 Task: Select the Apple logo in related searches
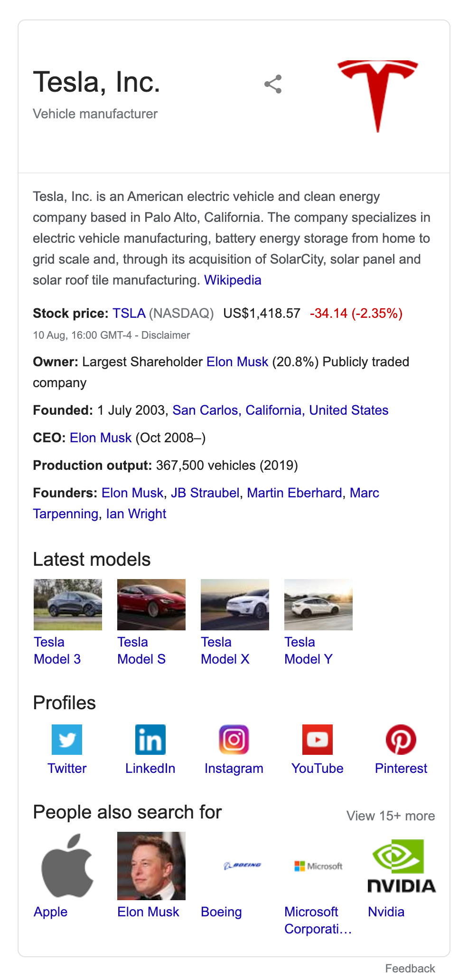point(68,866)
